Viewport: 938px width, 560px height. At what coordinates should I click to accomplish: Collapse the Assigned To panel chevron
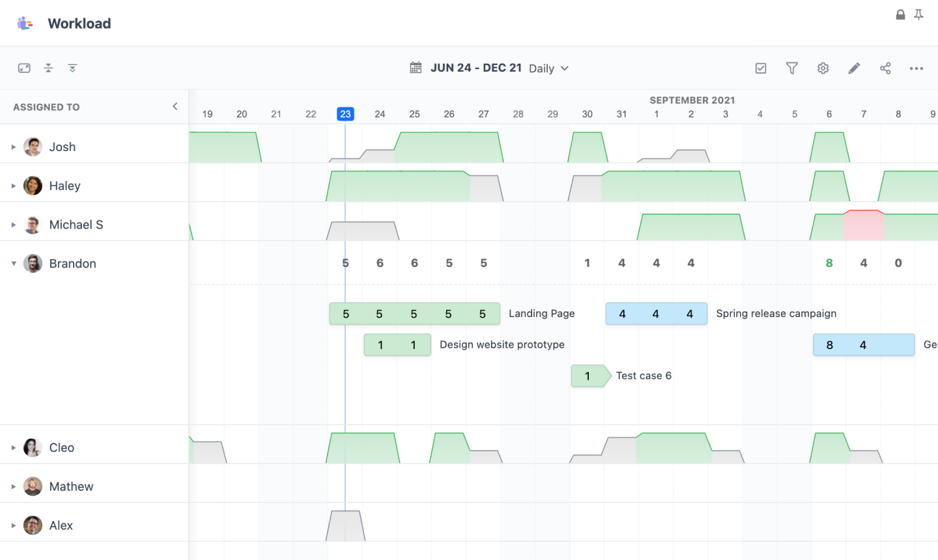pos(175,106)
